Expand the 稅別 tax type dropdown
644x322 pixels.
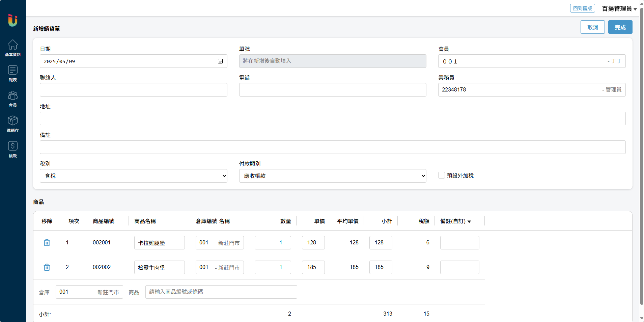133,176
